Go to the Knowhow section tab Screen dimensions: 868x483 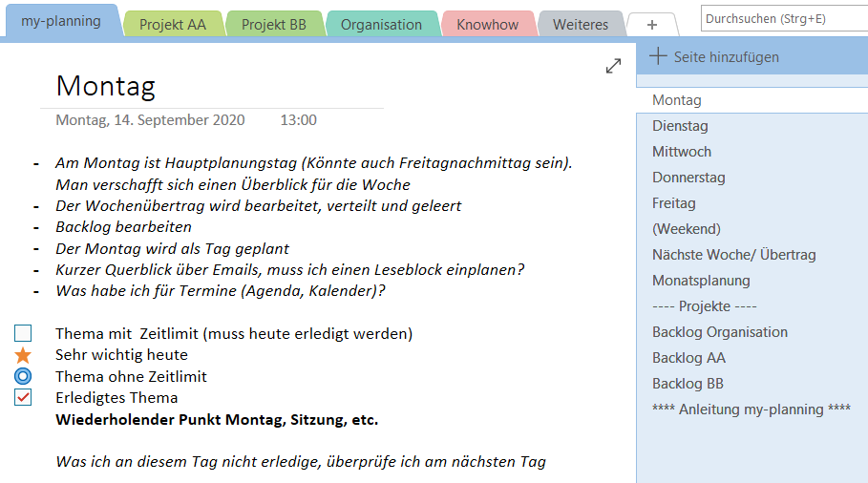[487, 25]
